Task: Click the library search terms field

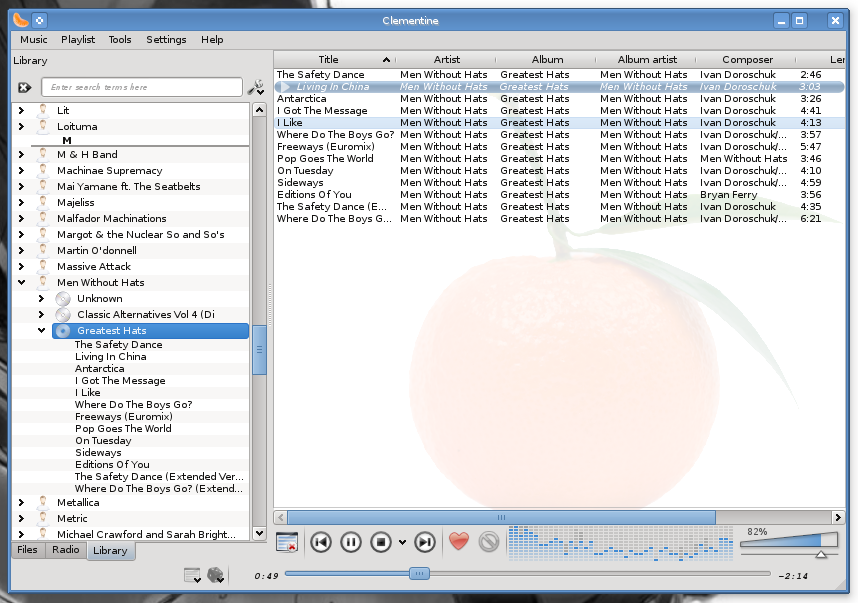Action: point(142,87)
